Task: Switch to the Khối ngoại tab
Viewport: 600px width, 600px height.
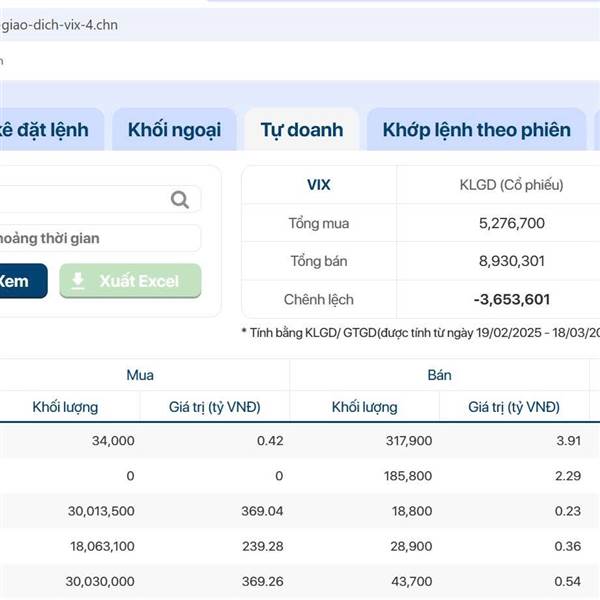Action: point(174,130)
